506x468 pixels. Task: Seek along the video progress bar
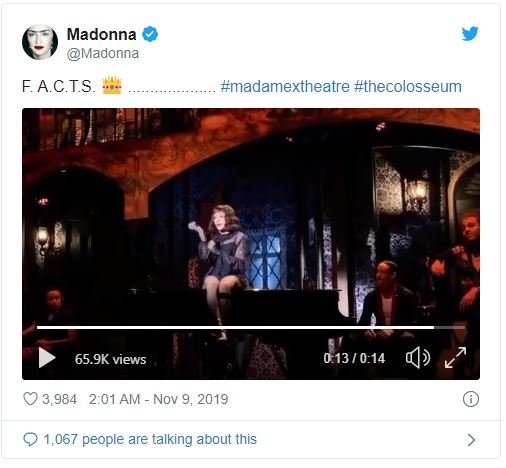(251, 328)
